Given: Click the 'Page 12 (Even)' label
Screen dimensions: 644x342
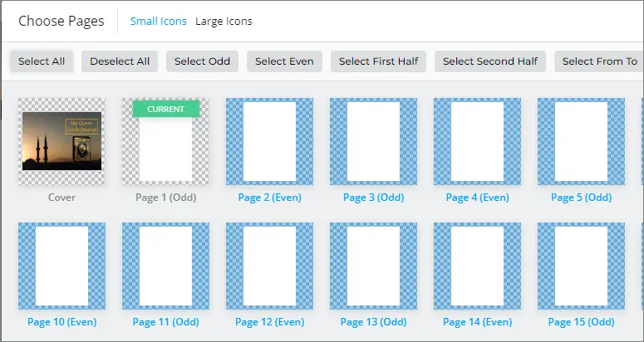Looking at the screenshot, I should [x=270, y=322].
